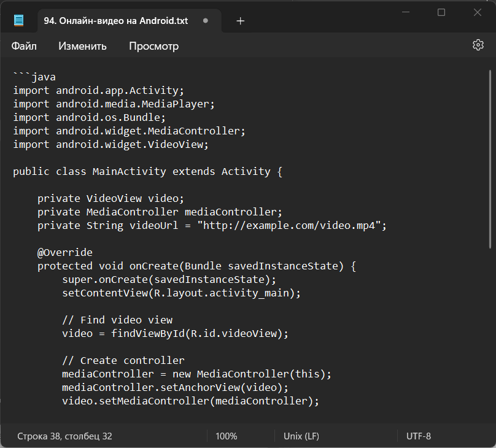Open the Просмотр menu
The height and width of the screenshot is (448, 496).
coord(153,46)
